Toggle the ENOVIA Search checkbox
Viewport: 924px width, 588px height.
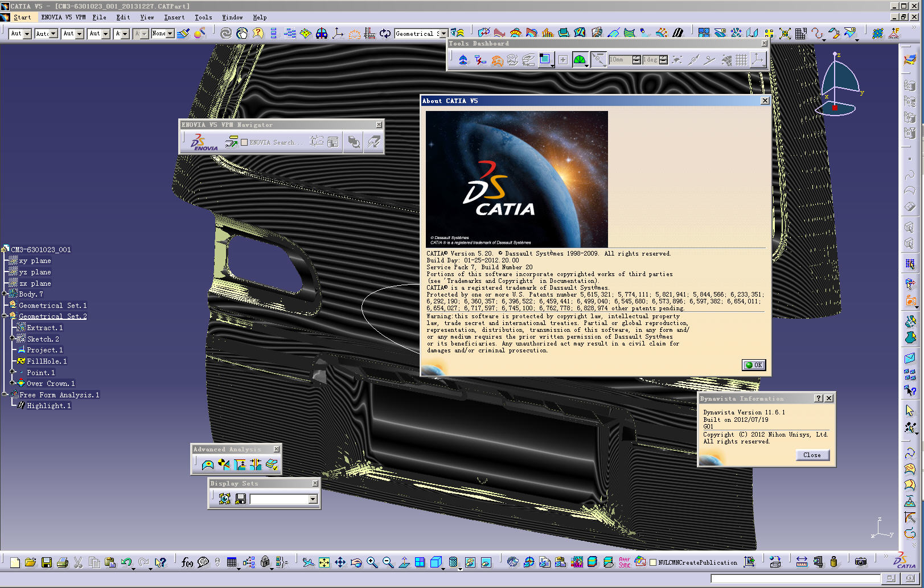pos(244,142)
